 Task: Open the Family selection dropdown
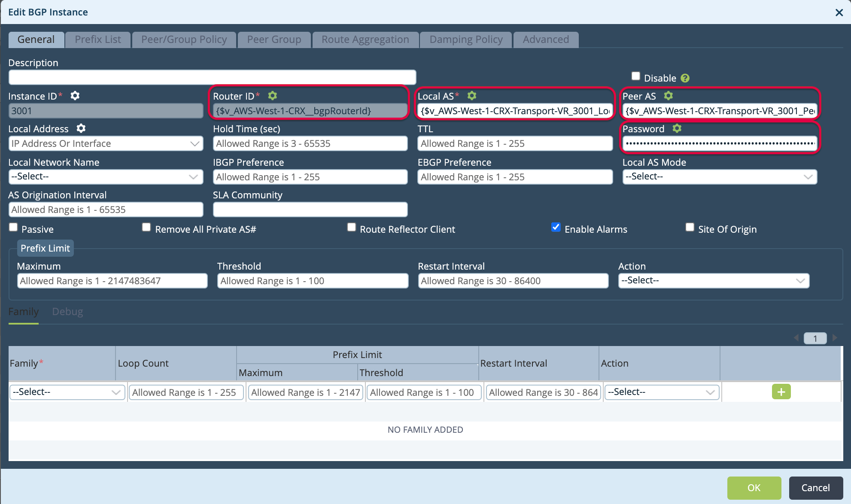(67, 392)
